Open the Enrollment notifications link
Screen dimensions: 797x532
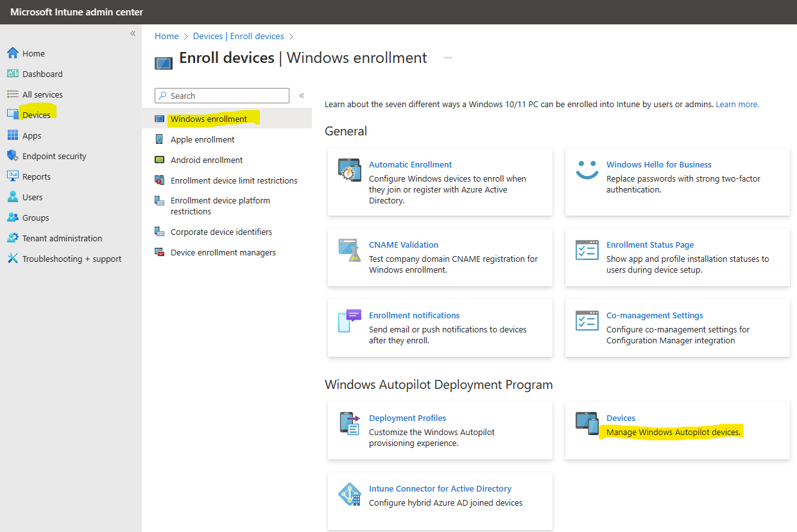tap(415, 315)
